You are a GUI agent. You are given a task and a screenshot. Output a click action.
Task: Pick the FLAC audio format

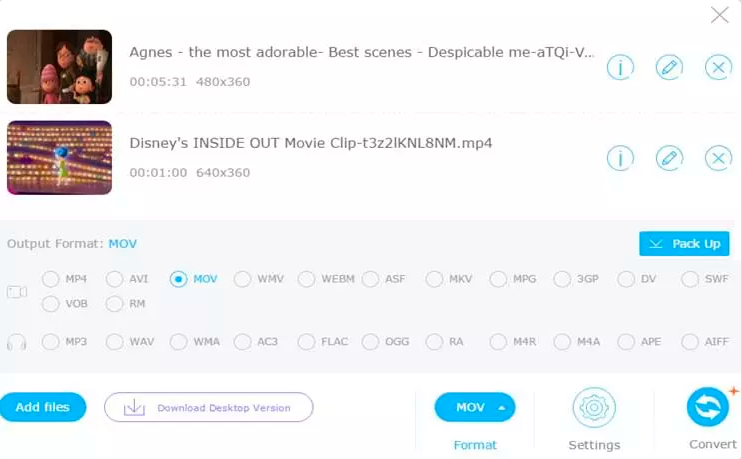click(x=307, y=342)
